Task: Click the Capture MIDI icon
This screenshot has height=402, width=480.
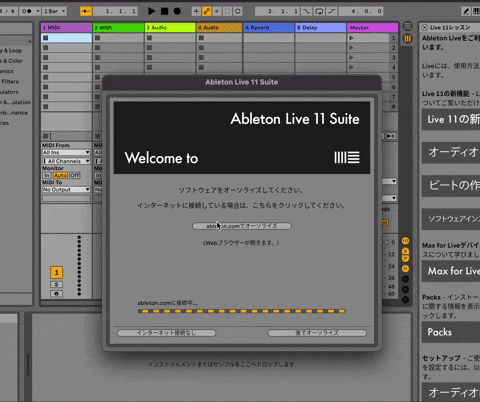Action: click(227, 11)
